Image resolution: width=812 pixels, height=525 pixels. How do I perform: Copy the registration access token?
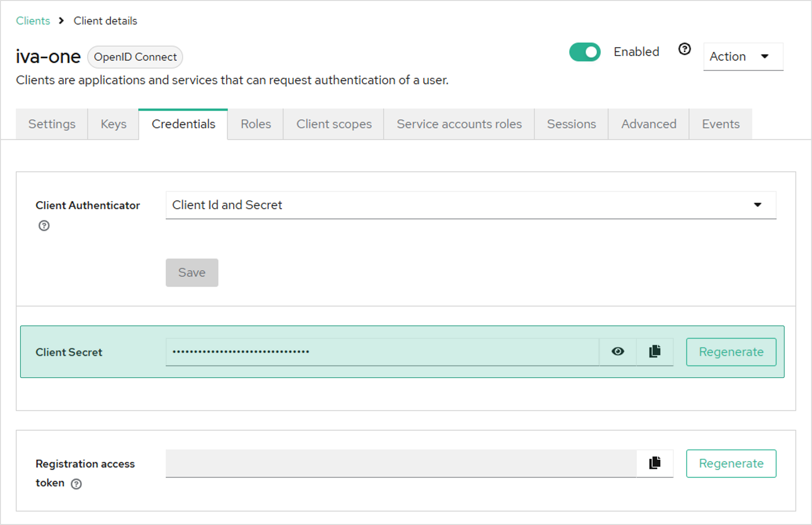point(654,463)
